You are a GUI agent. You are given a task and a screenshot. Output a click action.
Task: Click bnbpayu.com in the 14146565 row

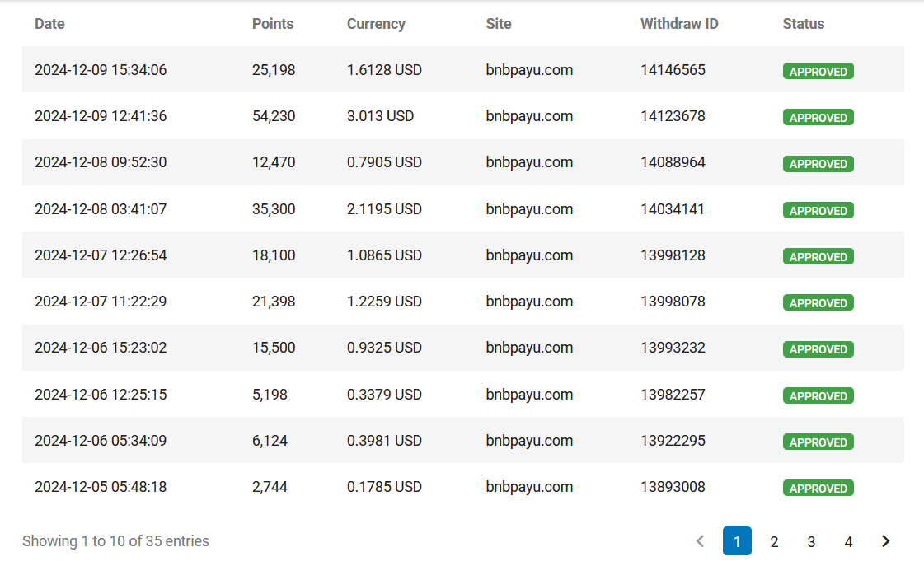point(529,70)
